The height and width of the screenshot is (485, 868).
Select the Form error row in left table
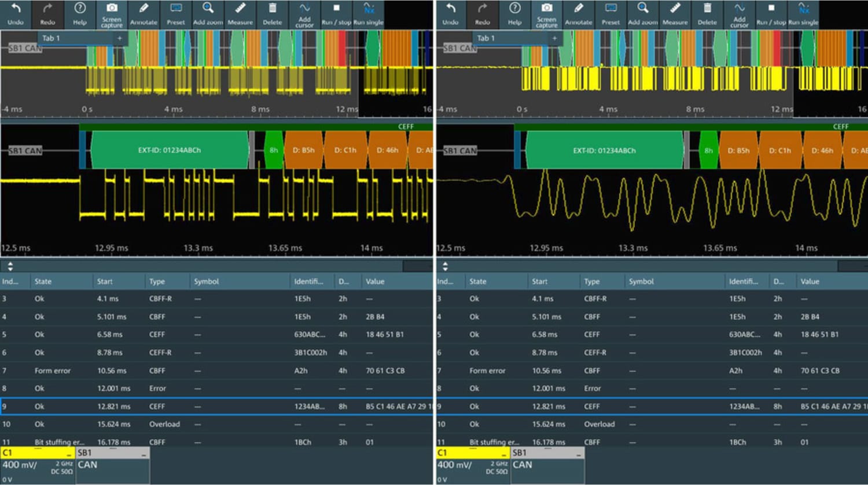click(216, 370)
